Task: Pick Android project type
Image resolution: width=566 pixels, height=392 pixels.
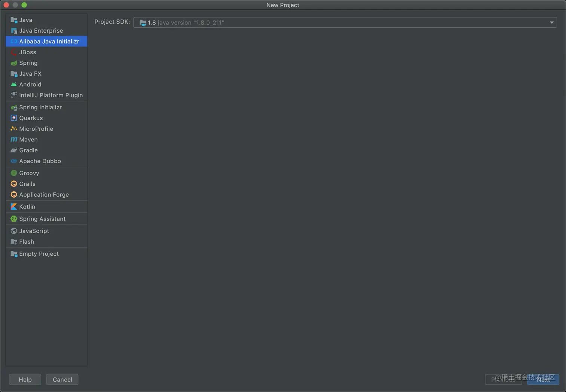Action: [x=46, y=85]
